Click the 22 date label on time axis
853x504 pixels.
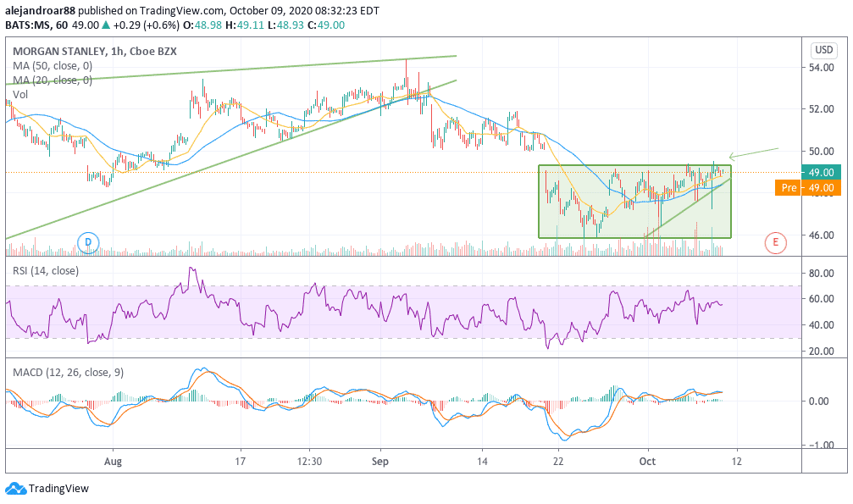tap(558, 462)
